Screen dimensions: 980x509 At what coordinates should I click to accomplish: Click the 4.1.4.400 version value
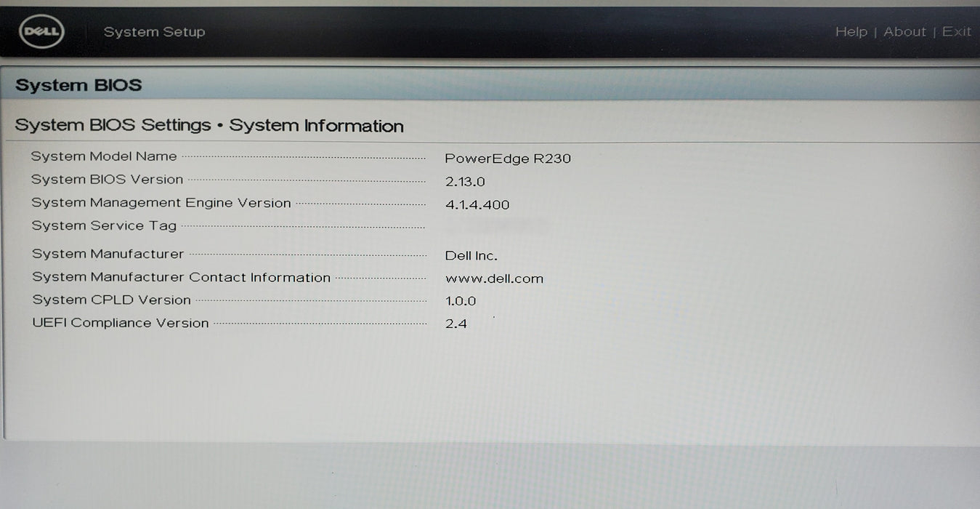tap(477, 205)
